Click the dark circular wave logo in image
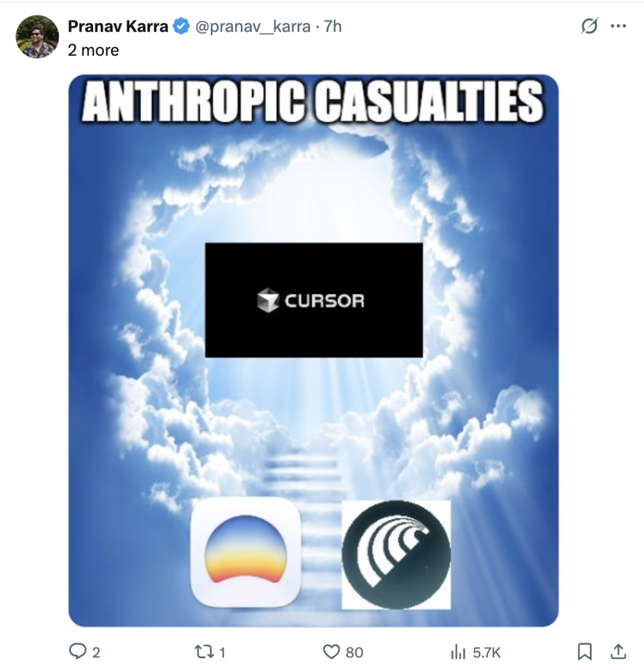Image resolution: width=644 pixels, height=670 pixels. click(396, 554)
